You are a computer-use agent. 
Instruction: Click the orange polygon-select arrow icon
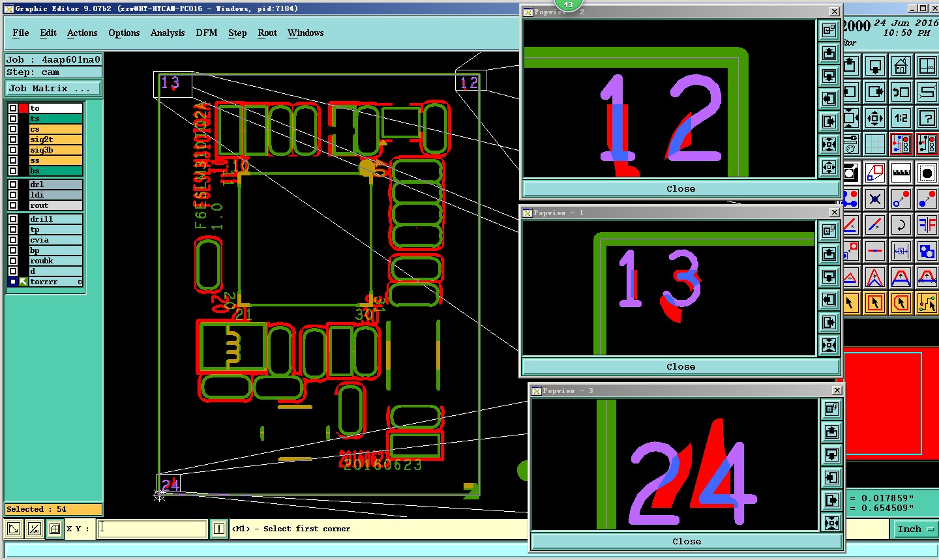pos(901,303)
